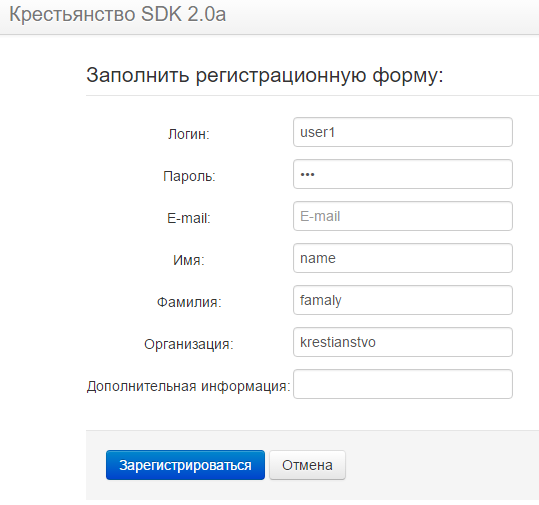Click the Дополнительная информация input box
The image size is (539, 505).
tap(403, 384)
